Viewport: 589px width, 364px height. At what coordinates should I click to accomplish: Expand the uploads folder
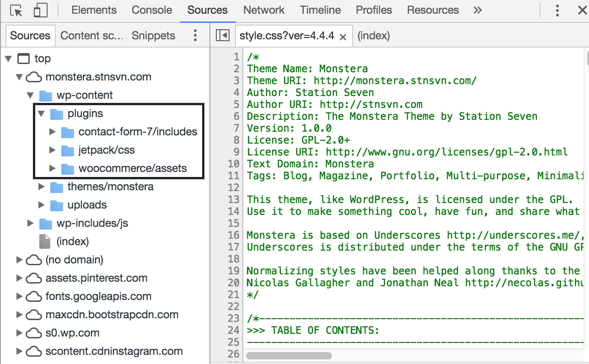click(41, 205)
